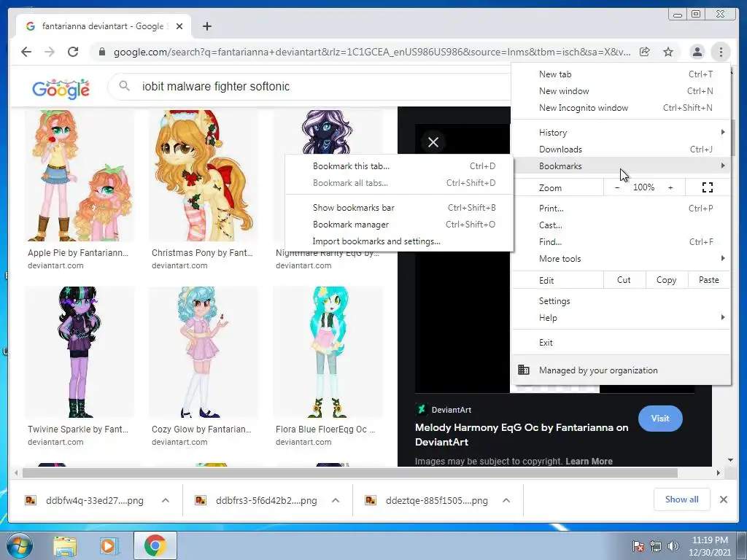Screen dimensions: 747x560
Task: Enter fullscreen mode from Zoom row
Action: [708, 187]
